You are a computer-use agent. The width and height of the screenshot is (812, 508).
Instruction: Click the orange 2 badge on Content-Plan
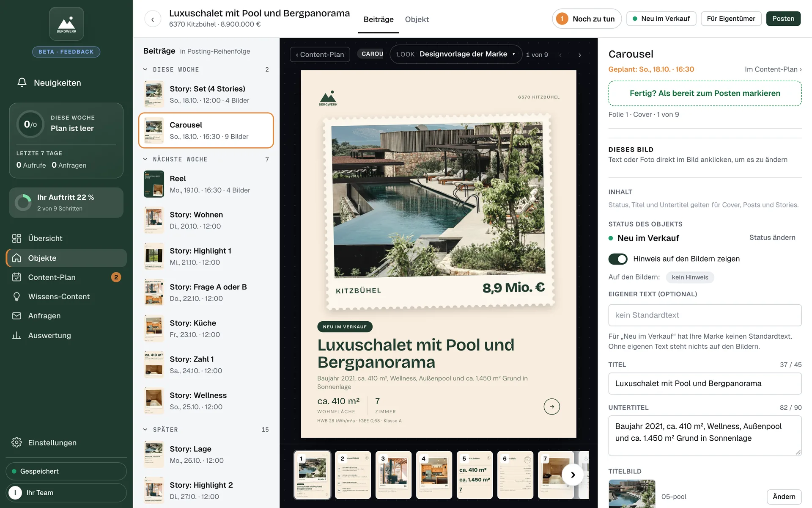(x=116, y=277)
